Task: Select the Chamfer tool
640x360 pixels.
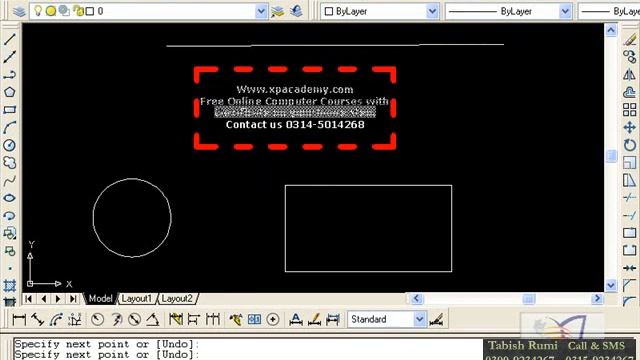Action: 630,285
